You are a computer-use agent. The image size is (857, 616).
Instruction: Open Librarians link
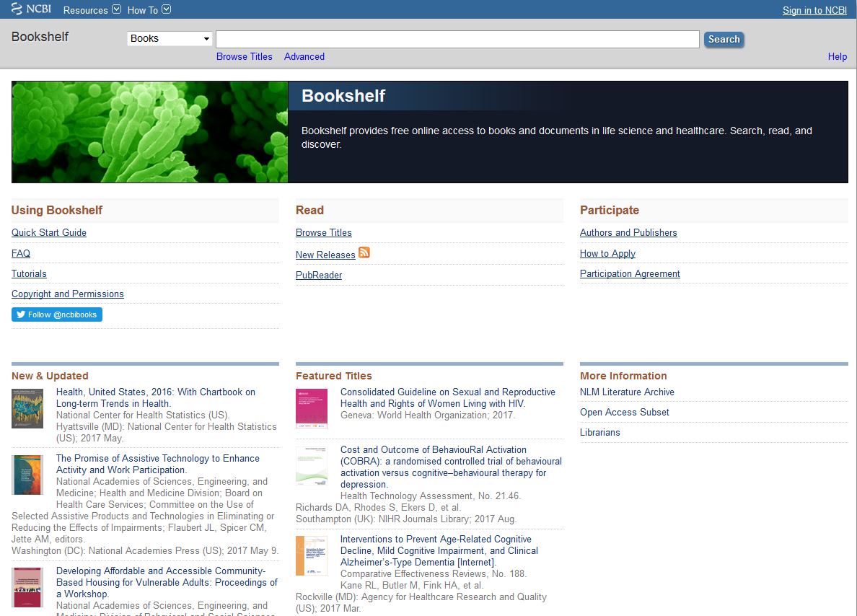599,432
